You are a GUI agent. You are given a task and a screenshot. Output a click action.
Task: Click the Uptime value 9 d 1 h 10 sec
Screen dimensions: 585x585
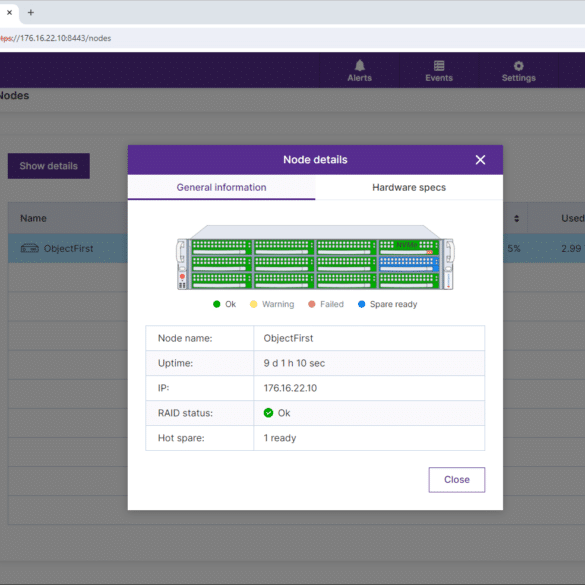pos(294,363)
